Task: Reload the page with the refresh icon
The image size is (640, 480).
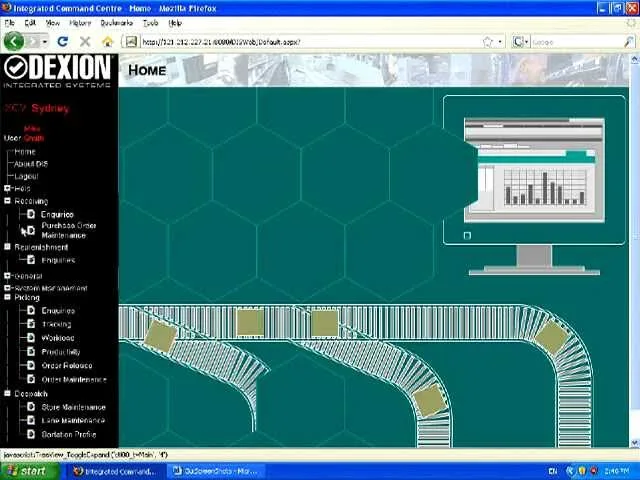Action: [x=63, y=41]
